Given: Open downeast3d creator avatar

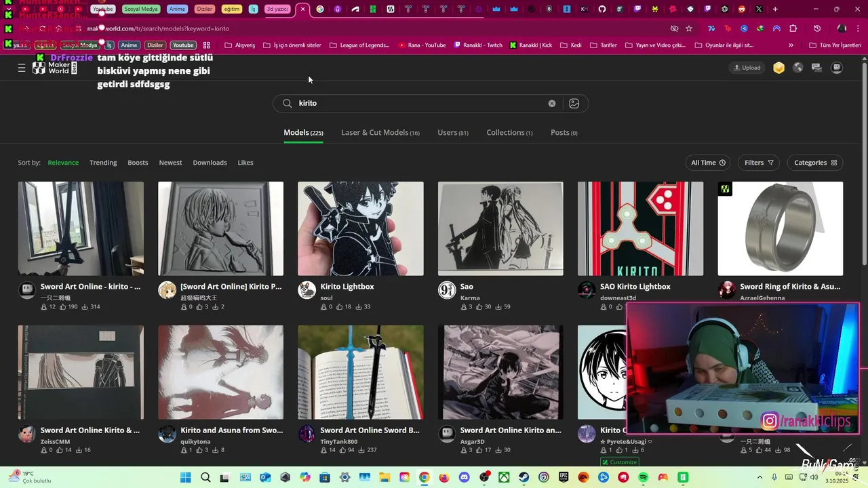Looking at the screenshot, I should (587, 290).
